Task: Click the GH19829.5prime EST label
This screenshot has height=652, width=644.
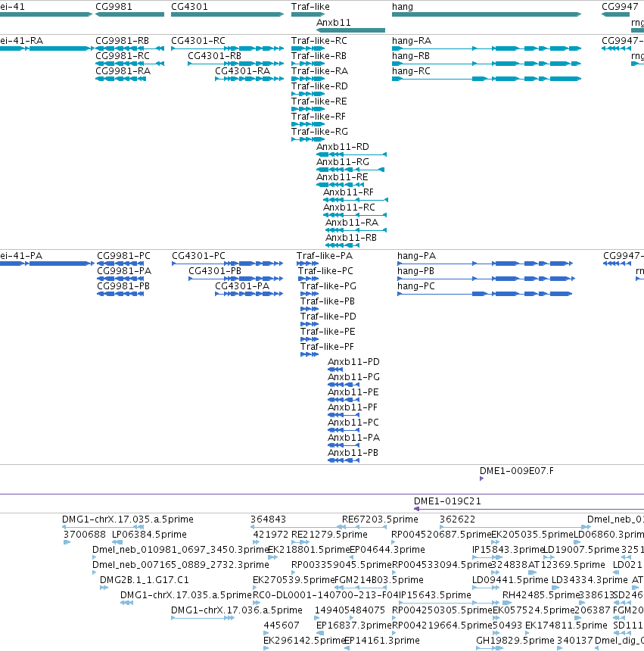Action: pos(515,641)
